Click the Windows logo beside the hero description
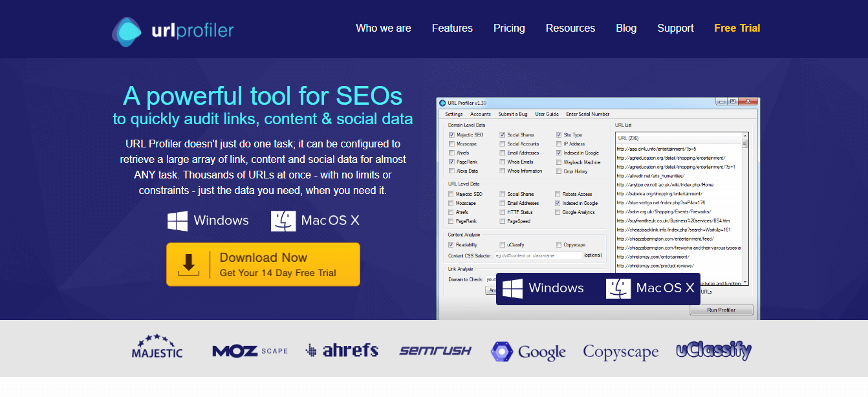Screen dimensions: 868x397 pyautogui.click(x=177, y=220)
